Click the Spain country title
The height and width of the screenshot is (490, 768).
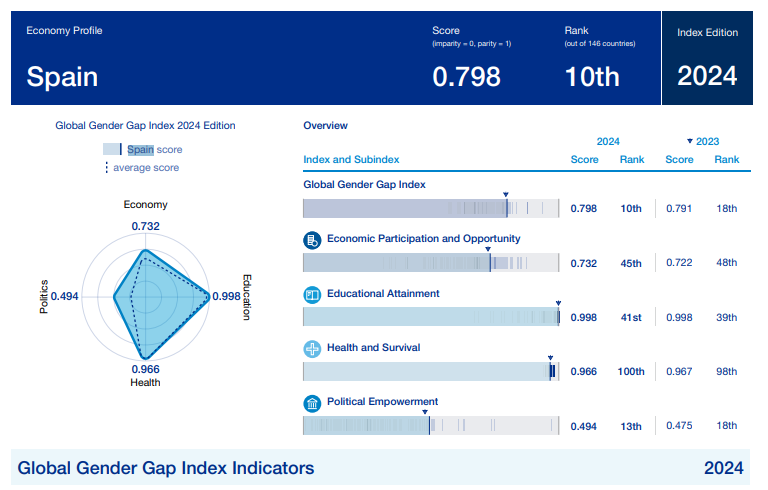coord(62,77)
